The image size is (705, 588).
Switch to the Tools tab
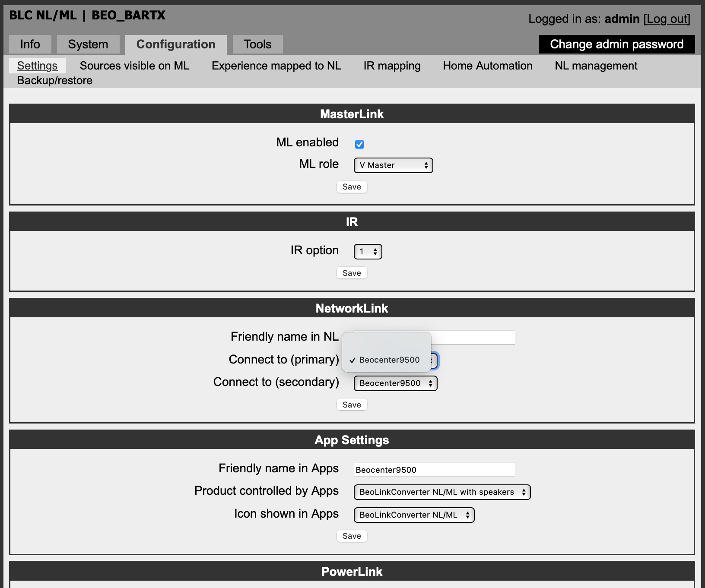pyautogui.click(x=257, y=44)
